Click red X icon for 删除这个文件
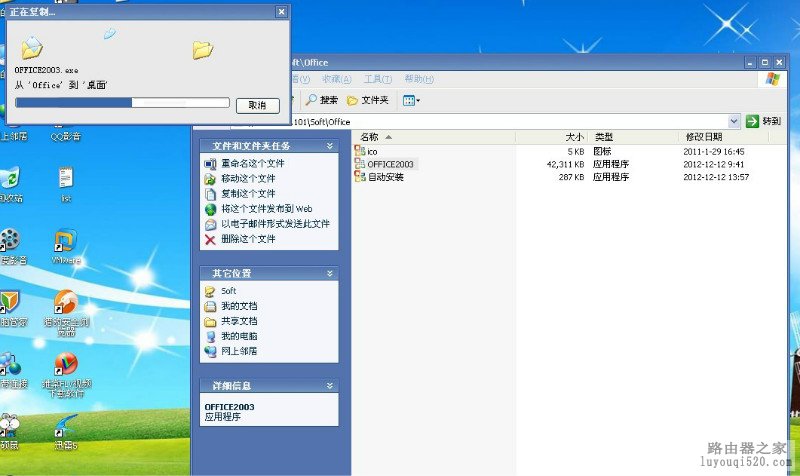800x476 pixels. pyautogui.click(x=210, y=239)
